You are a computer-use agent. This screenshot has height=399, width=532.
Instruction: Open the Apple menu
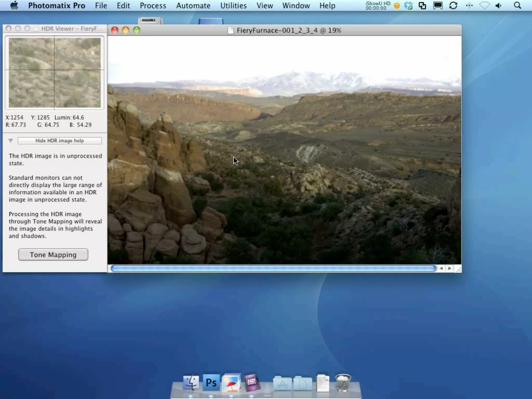14,5
